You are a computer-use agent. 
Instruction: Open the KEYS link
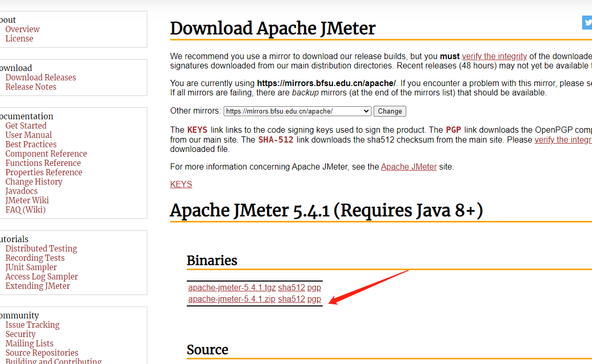[x=181, y=185]
